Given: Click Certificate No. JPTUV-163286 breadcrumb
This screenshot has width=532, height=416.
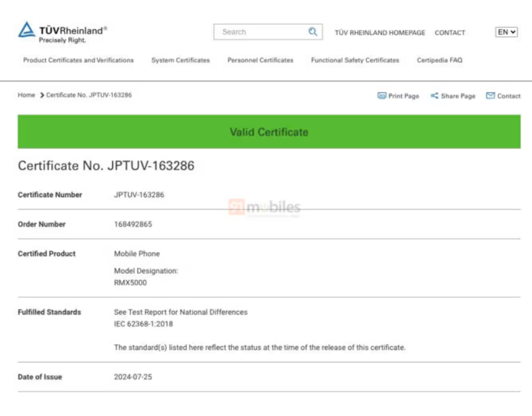Looking at the screenshot, I should pos(89,95).
